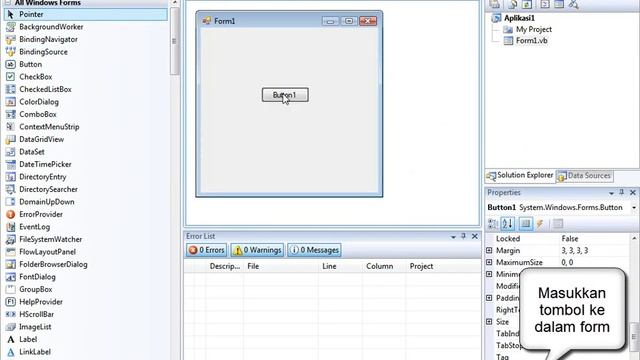Viewport: 640px width, 360px height.
Task: Expand the MaximumSize property
Action: (489, 262)
